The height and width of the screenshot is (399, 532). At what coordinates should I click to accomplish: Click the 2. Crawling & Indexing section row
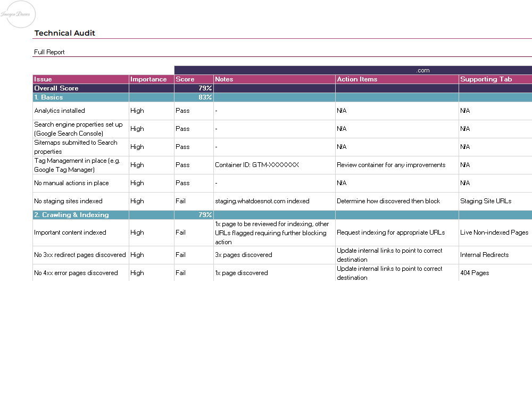click(x=282, y=215)
